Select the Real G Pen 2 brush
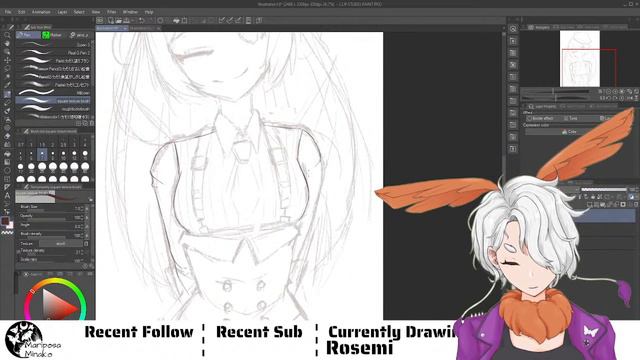This screenshot has height=360, width=640. coord(54,53)
